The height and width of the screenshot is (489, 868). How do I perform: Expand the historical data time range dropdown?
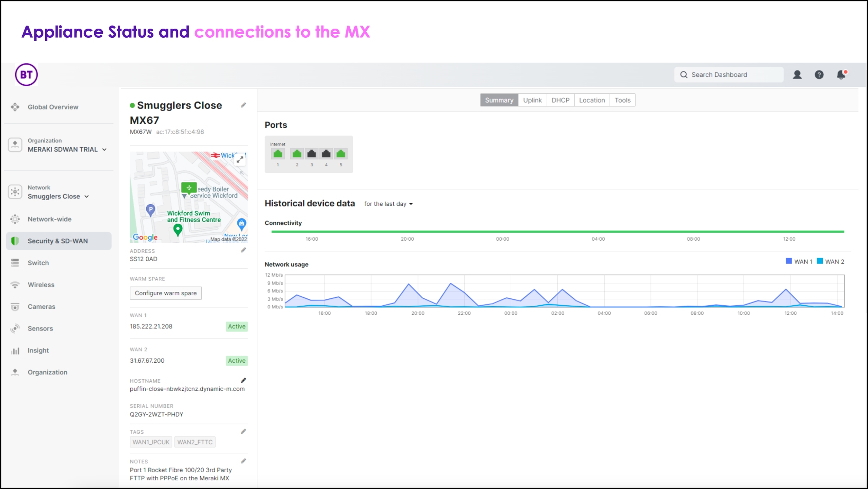point(388,204)
